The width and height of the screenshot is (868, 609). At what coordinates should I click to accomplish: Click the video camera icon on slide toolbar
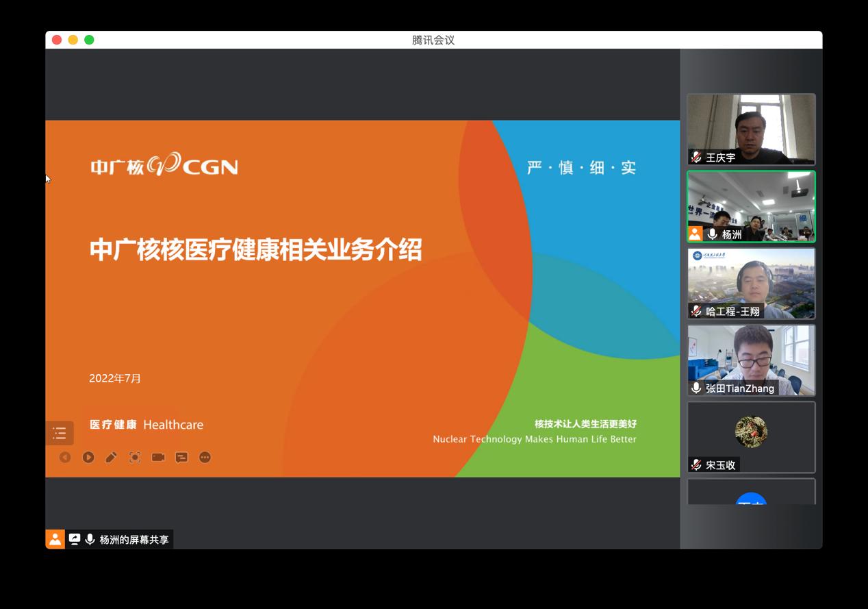158,457
